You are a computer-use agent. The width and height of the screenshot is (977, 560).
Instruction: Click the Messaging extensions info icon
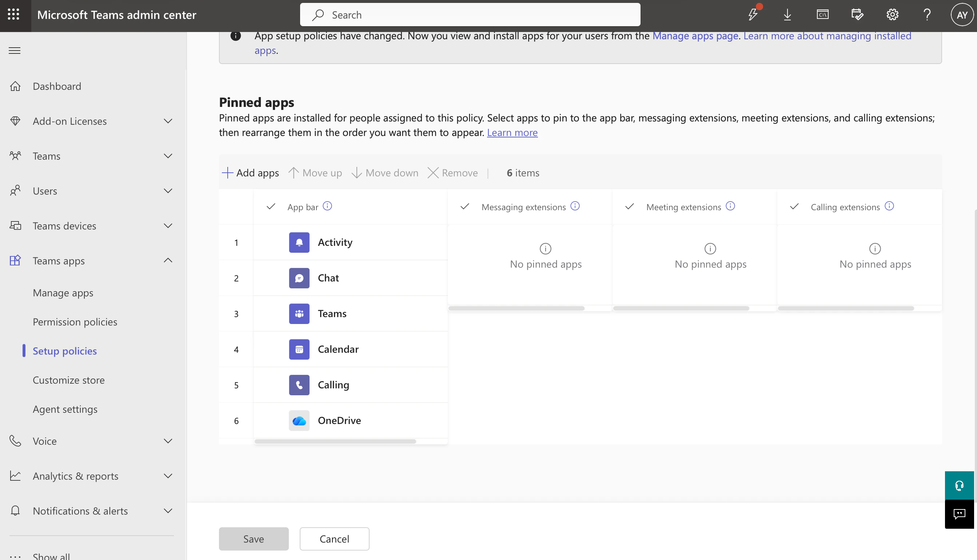pyautogui.click(x=575, y=206)
